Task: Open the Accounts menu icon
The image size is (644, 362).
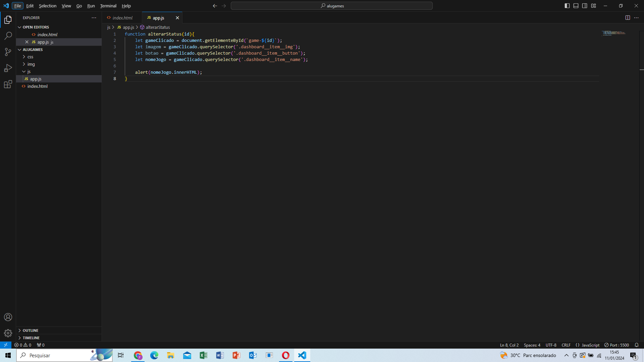Action: coord(8,317)
